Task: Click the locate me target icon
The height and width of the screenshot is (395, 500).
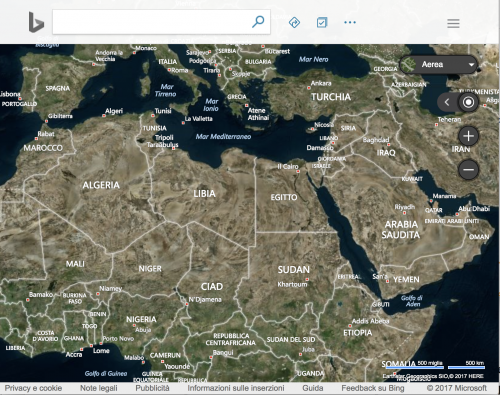Action: tap(468, 102)
